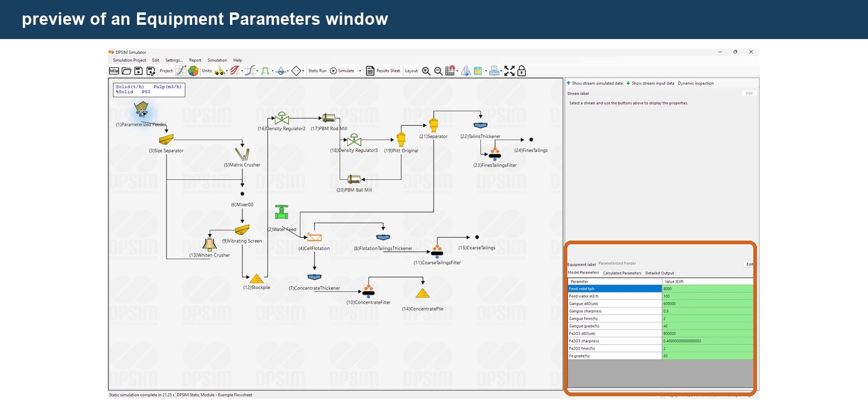Select the green bell-curve units icon
The height and width of the screenshot is (403, 868).
[265, 71]
